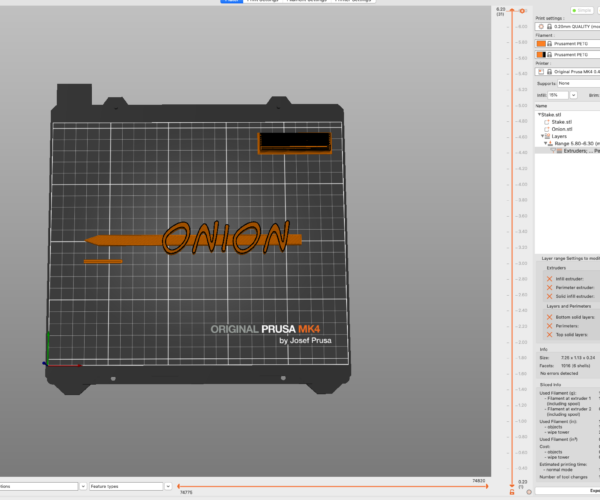Delete the Solid infill extruder setting
This screenshot has height=500, width=600.
548,297
